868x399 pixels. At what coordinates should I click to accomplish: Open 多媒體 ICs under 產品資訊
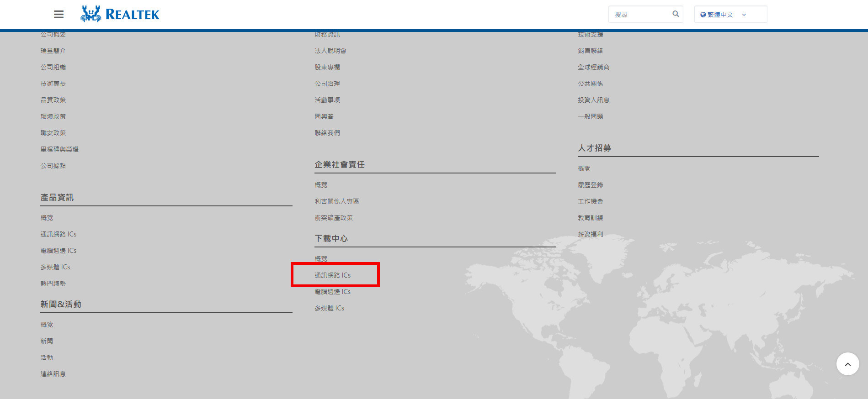click(x=55, y=267)
